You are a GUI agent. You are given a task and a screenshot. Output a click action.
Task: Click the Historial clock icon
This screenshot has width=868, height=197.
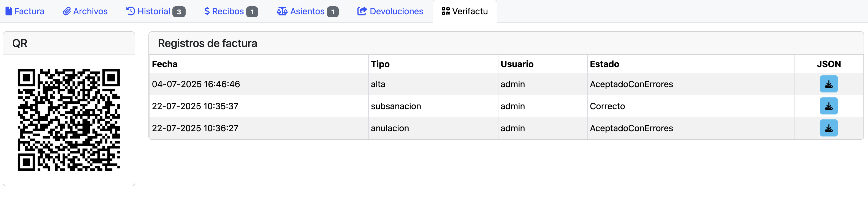pos(131,12)
